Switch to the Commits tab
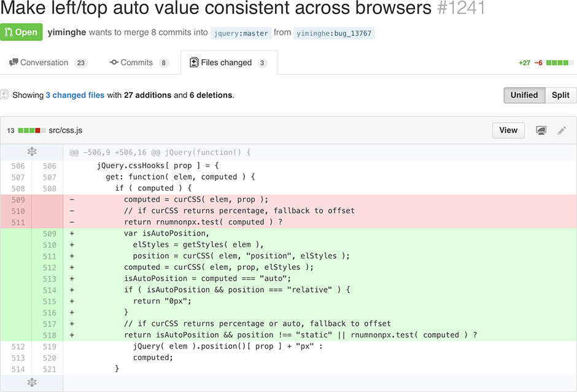 click(139, 63)
